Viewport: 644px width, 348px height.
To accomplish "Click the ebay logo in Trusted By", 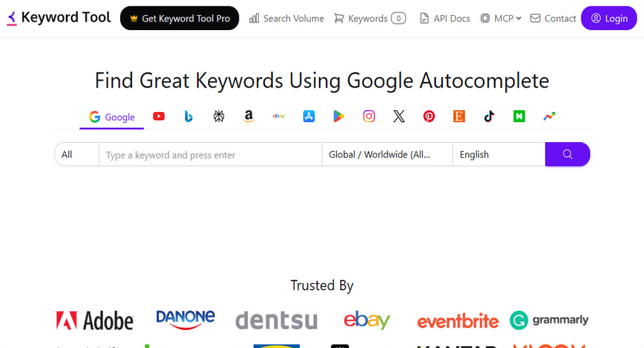I will pyautogui.click(x=366, y=320).
